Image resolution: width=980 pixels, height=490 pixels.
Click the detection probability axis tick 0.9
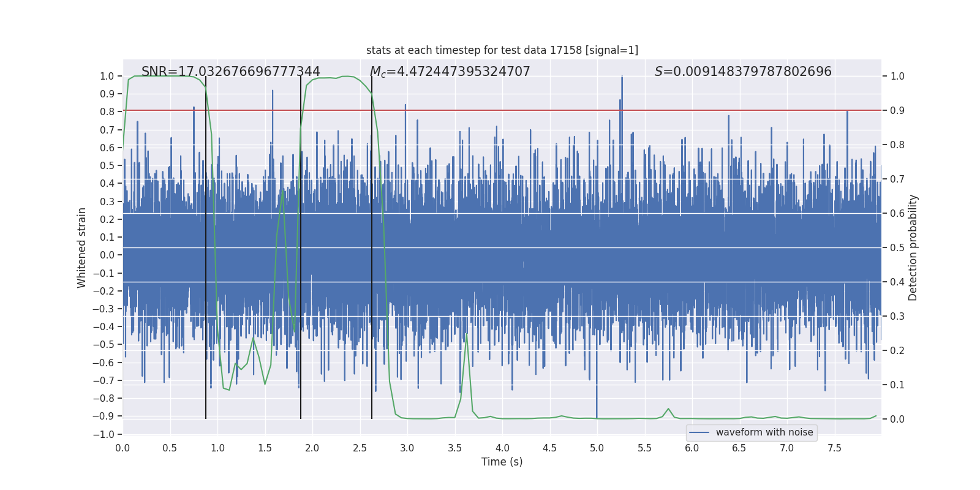click(897, 110)
